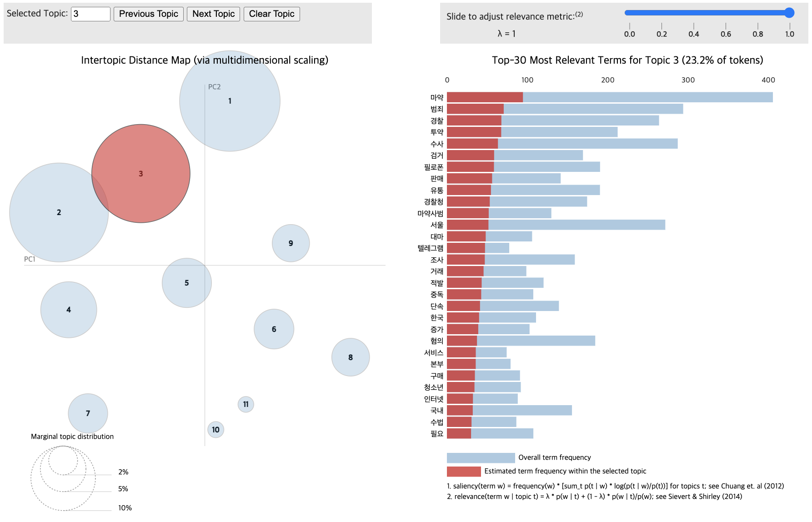This screenshot has width=812, height=522.
Task: Click the Selected Topic input field
Action: coord(90,14)
